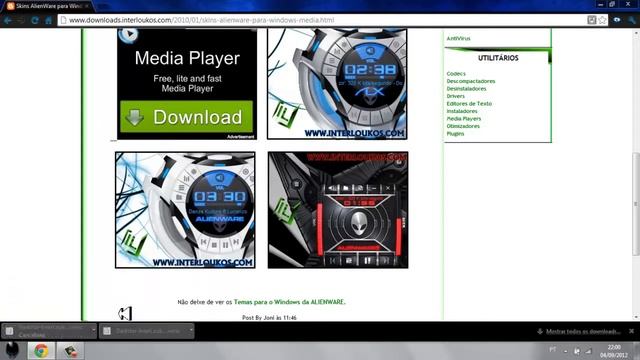Open the Codecs utilities link
Image resolution: width=640 pixels, height=360 pixels.
(456, 74)
